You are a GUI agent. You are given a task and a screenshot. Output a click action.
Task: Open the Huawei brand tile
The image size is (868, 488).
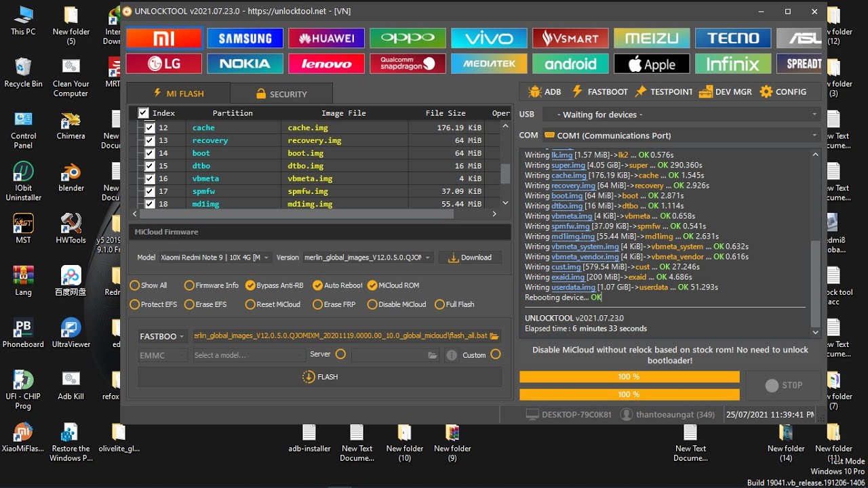click(326, 38)
